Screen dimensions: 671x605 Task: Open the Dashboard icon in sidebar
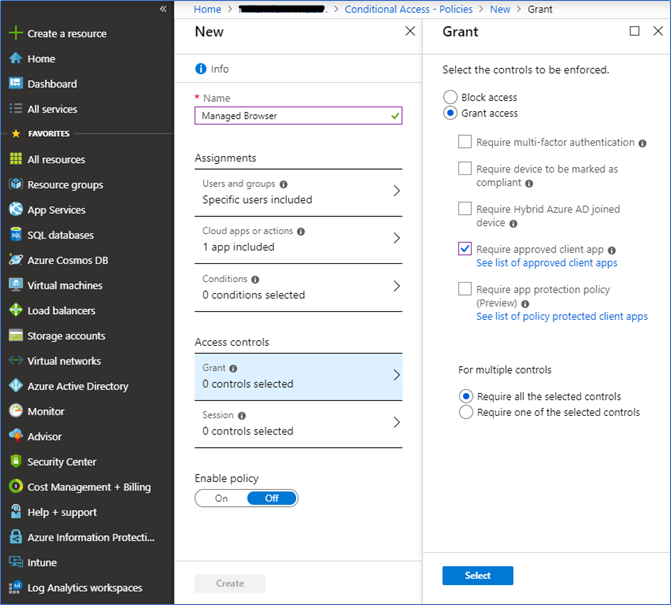pos(16,83)
